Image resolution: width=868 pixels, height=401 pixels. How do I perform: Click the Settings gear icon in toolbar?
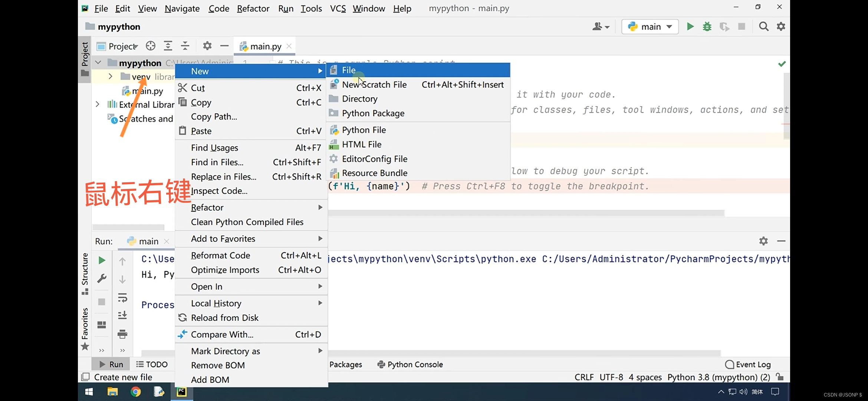[781, 27]
